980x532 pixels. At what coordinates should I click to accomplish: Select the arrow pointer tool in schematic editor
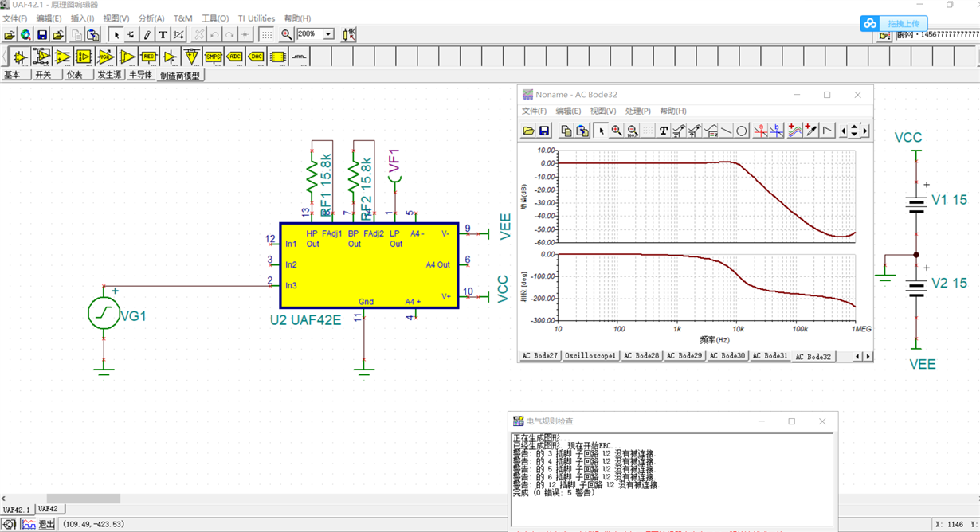click(116, 34)
